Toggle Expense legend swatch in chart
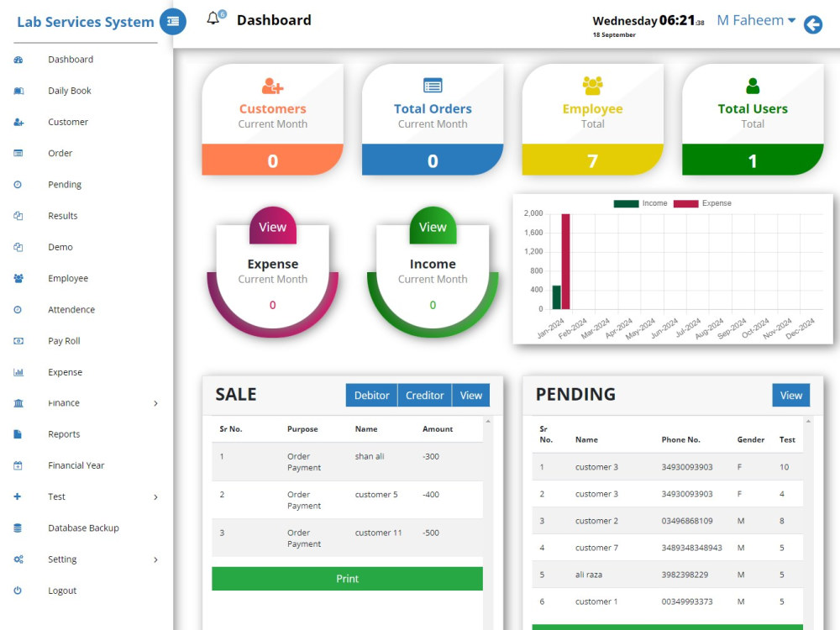The image size is (840, 630). click(685, 203)
